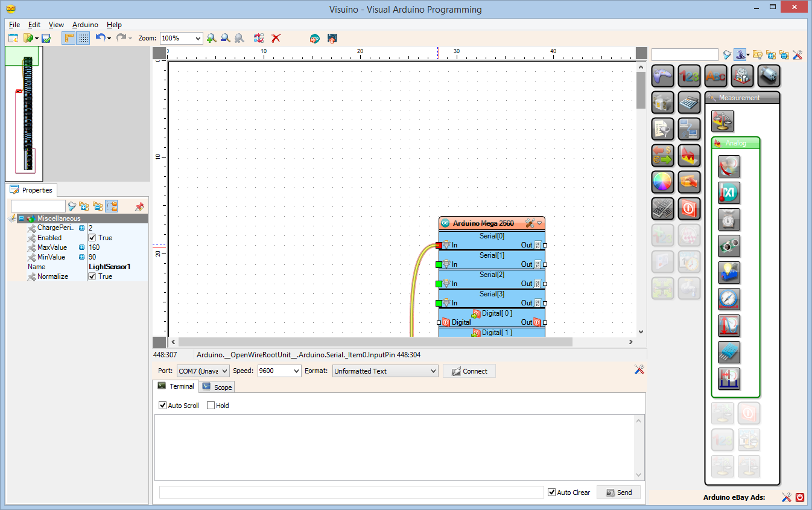This screenshot has width=812, height=510.
Task: Select the weighing scale component
Action: pos(729,220)
